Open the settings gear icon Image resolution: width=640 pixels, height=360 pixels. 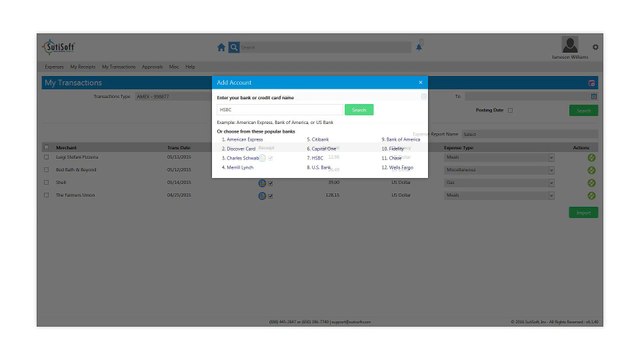596,47
